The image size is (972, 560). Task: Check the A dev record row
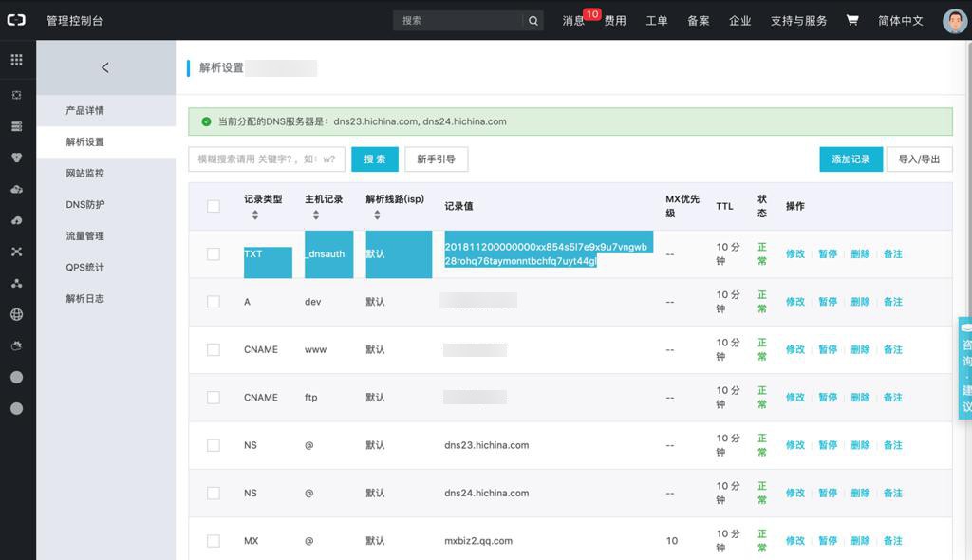coord(214,302)
